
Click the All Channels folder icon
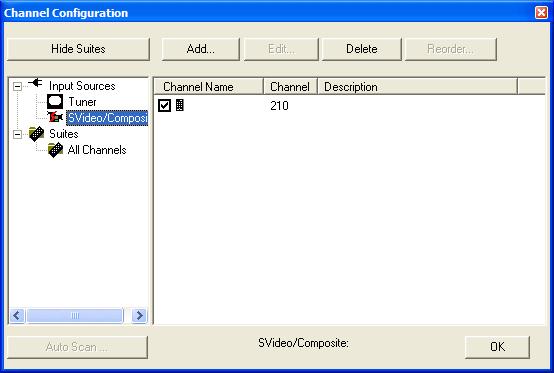55,150
